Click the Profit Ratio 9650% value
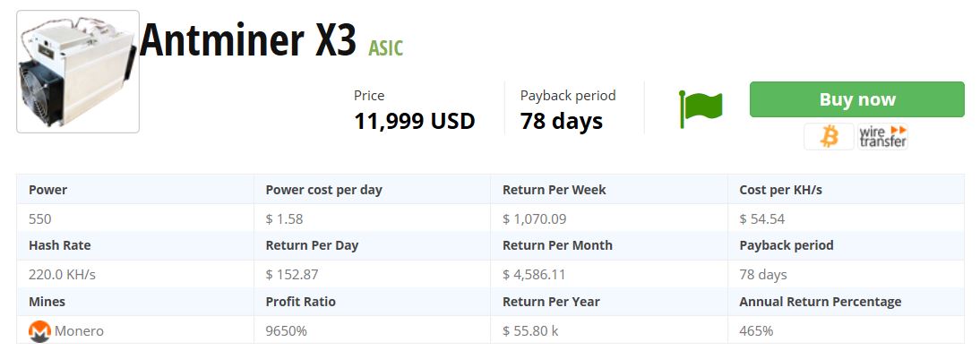The height and width of the screenshot is (359, 980). [287, 331]
